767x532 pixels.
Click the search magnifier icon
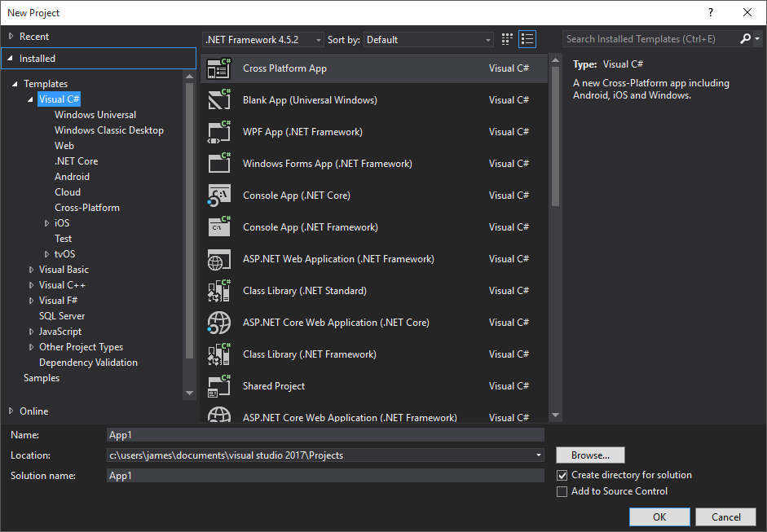[x=744, y=38]
